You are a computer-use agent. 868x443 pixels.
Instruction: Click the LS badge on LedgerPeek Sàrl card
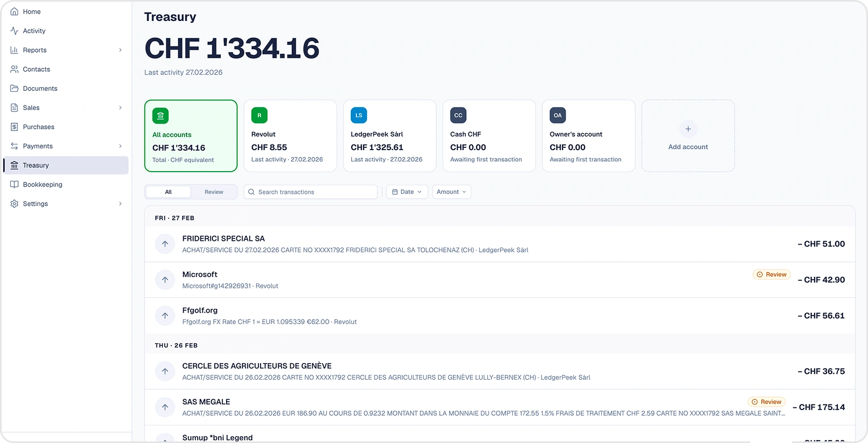click(359, 116)
